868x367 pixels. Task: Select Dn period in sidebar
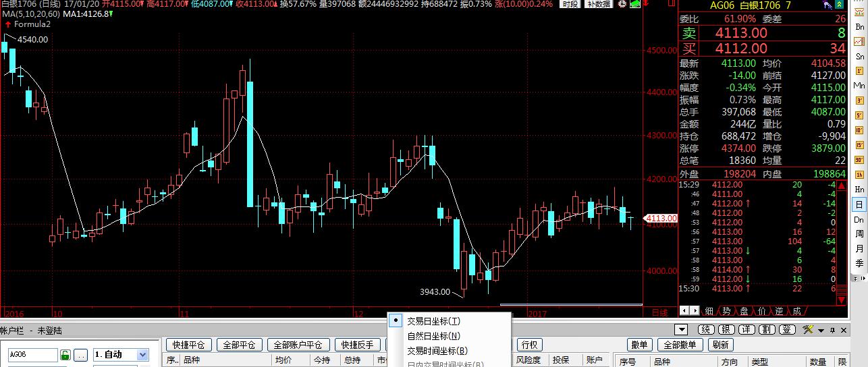[x=859, y=219]
